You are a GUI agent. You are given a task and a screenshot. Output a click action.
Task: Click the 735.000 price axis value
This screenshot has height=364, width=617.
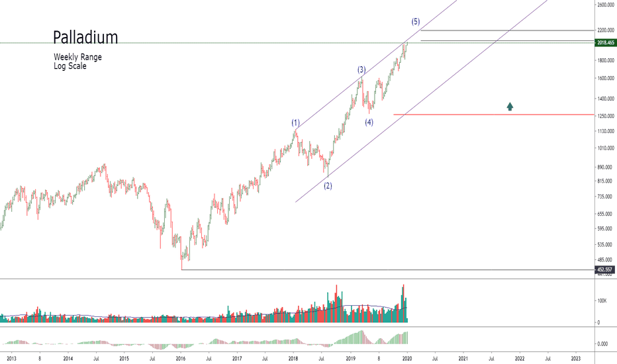(x=606, y=197)
